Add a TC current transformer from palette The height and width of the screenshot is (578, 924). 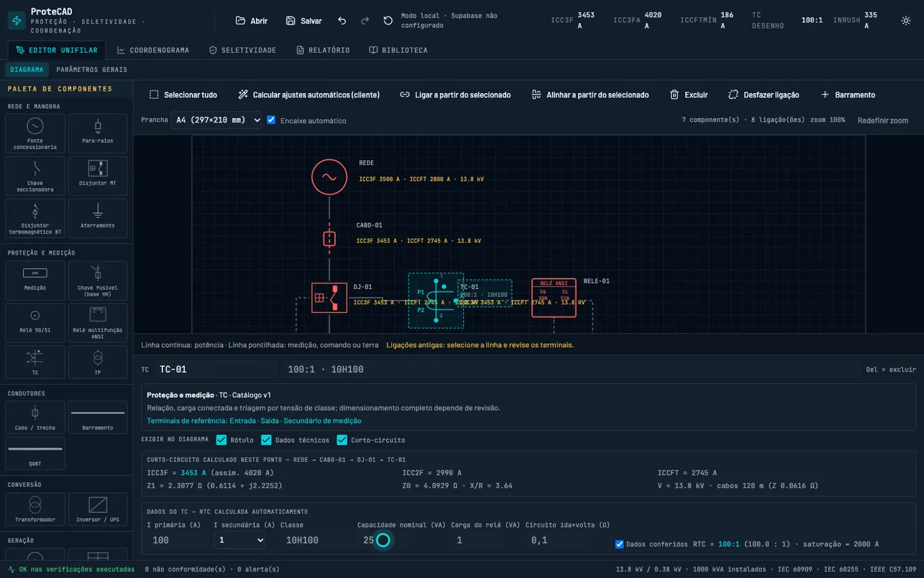coord(35,362)
